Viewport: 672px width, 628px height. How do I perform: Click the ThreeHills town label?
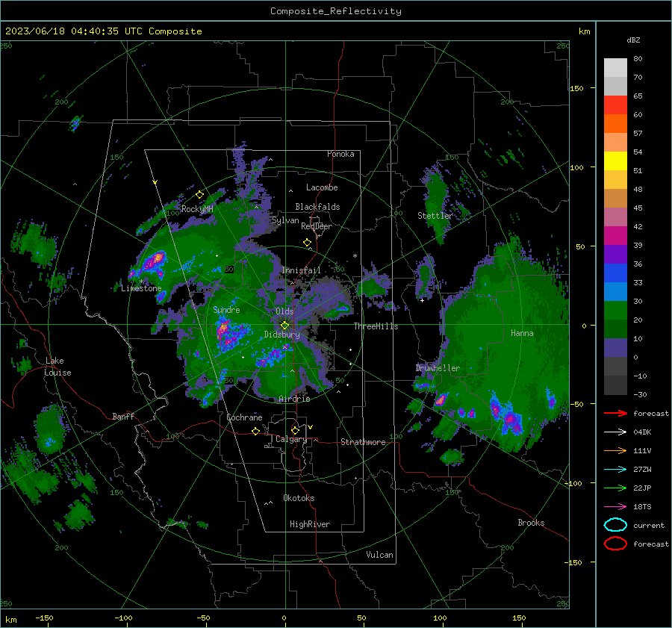pyautogui.click(x=376, y=326)
